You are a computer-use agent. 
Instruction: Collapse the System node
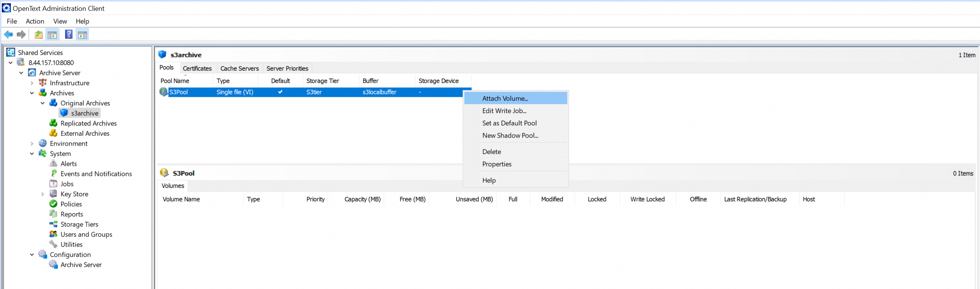tap(32, 153)
